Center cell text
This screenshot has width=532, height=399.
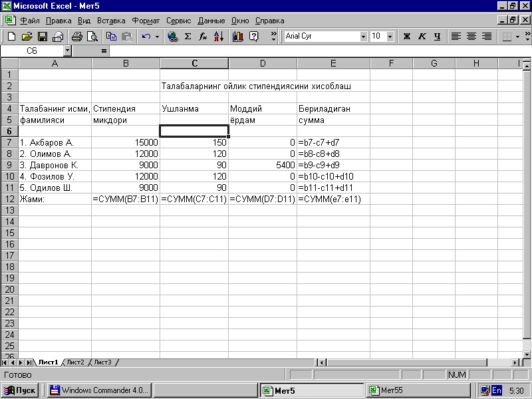[x=471, y=37]
